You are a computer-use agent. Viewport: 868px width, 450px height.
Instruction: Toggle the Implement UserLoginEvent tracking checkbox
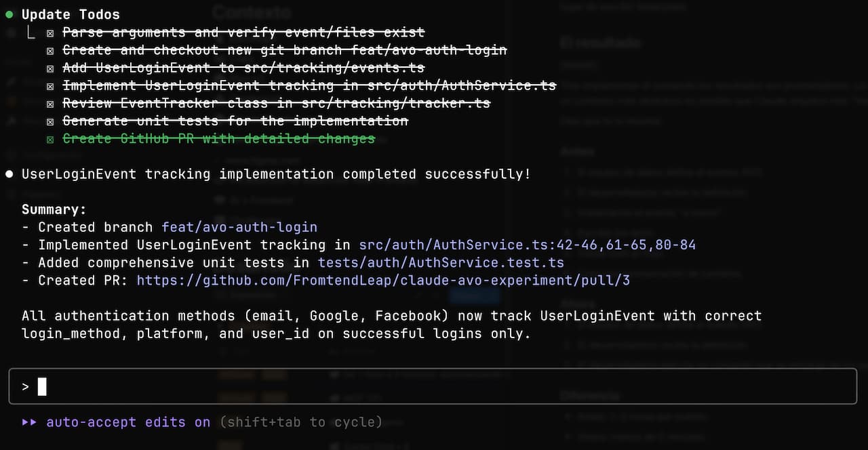(x=50, y=85)
